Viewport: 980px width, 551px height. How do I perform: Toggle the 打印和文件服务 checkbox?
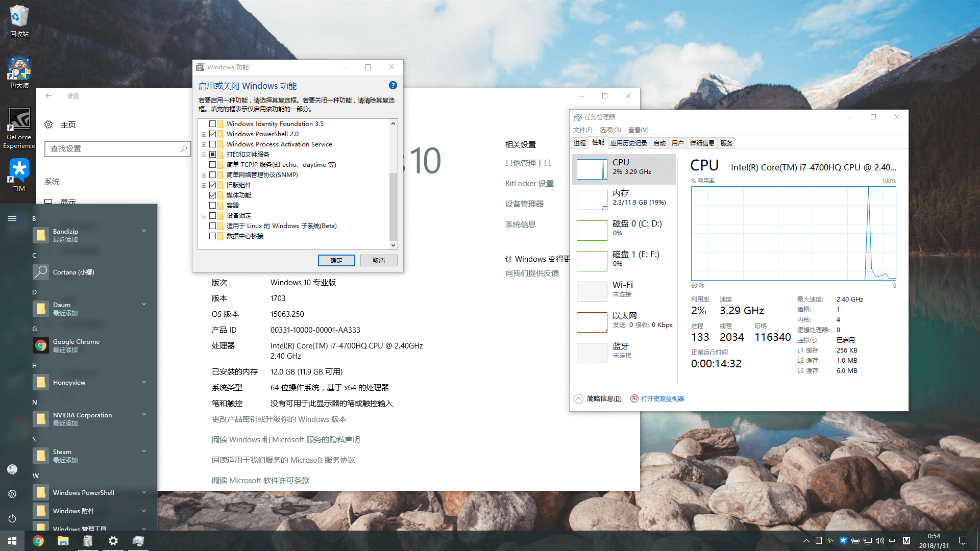(212, 154)
